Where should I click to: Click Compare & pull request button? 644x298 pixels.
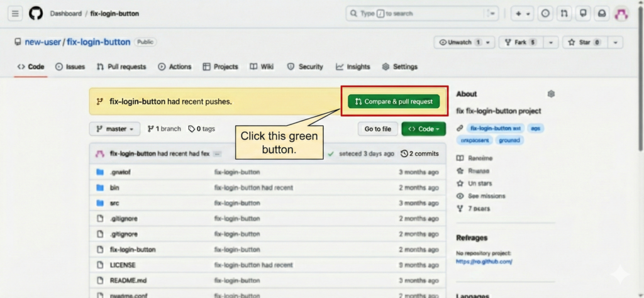(394, 101)
